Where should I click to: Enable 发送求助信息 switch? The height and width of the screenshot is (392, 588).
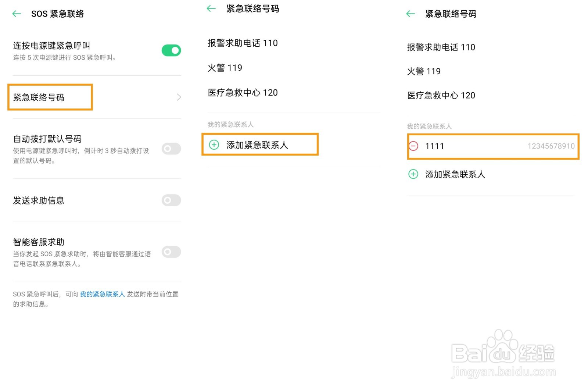[x=171, y=200]
